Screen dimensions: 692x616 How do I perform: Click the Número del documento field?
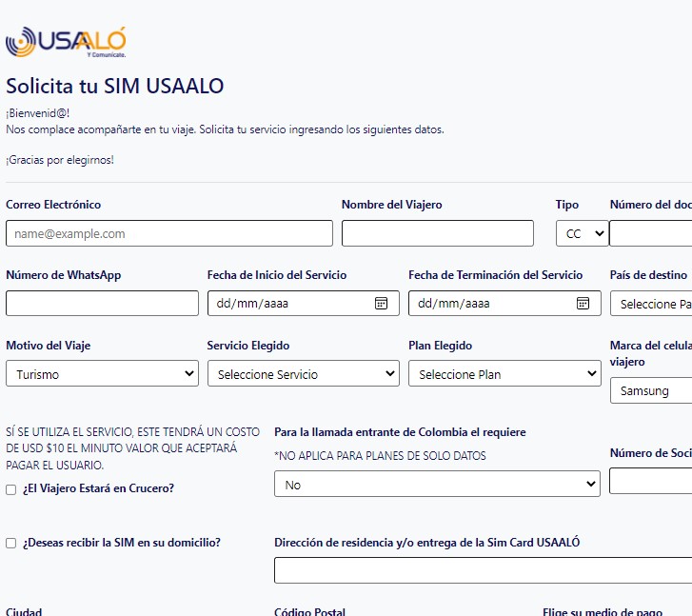point(650,233)
